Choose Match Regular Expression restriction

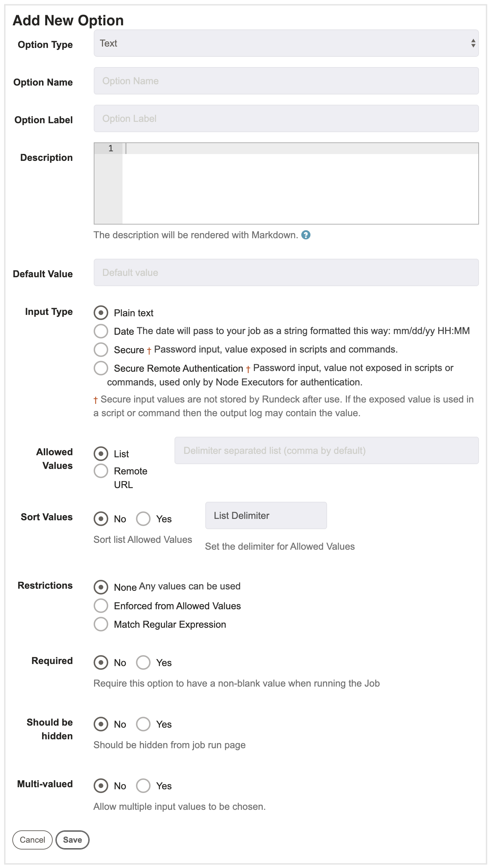click(x=101, y=624)
